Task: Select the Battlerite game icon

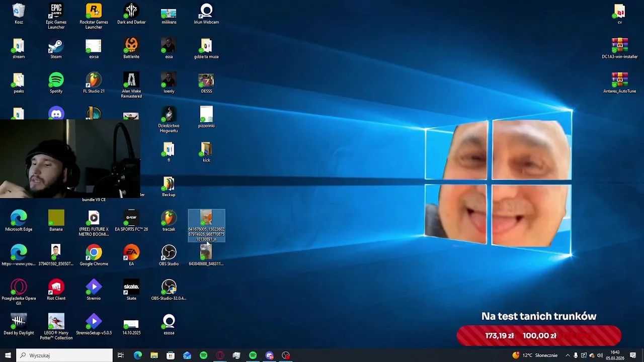Action: [131, 49]
